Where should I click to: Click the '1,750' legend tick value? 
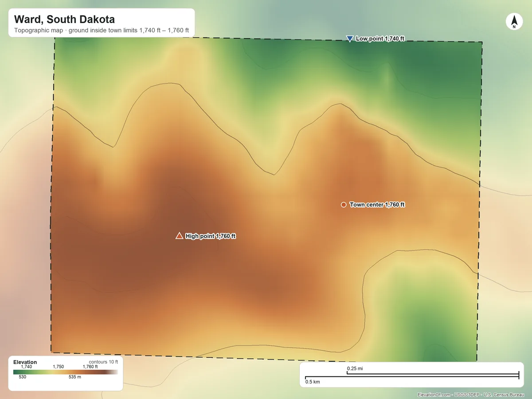pos(59,367)
